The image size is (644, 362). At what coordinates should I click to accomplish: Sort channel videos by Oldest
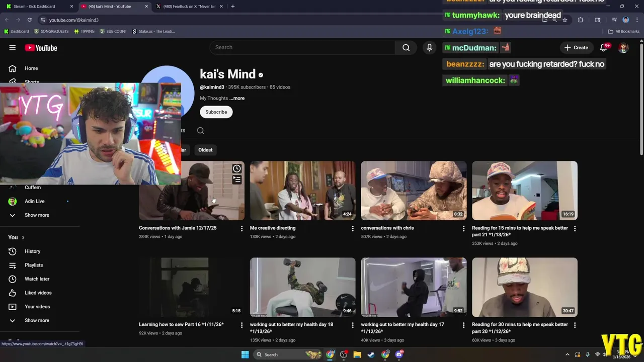[205, 150]
